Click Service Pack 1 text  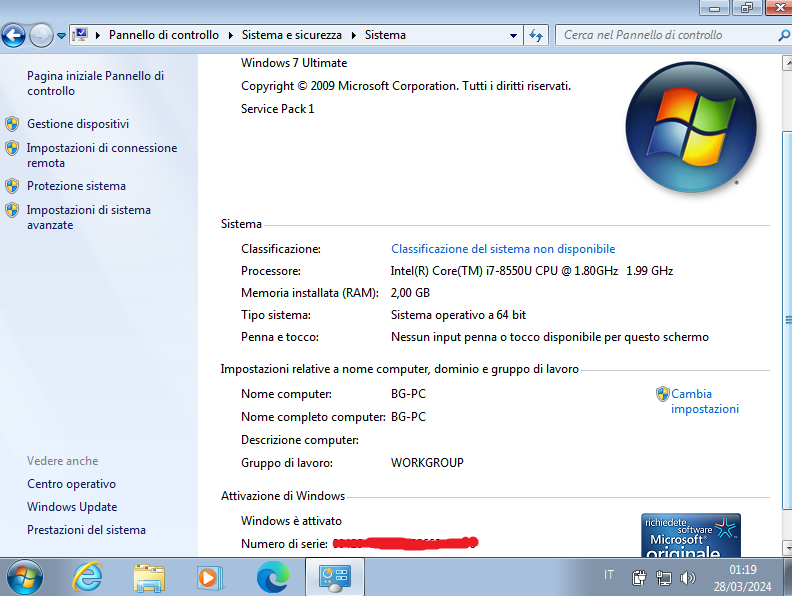click(x=277, y=109)
